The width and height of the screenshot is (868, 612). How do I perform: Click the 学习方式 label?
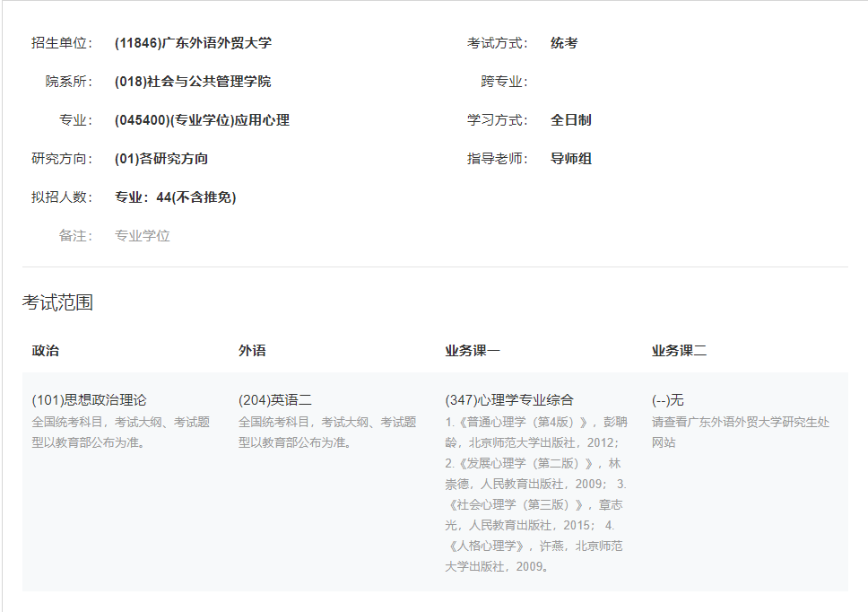click(497, 120)
